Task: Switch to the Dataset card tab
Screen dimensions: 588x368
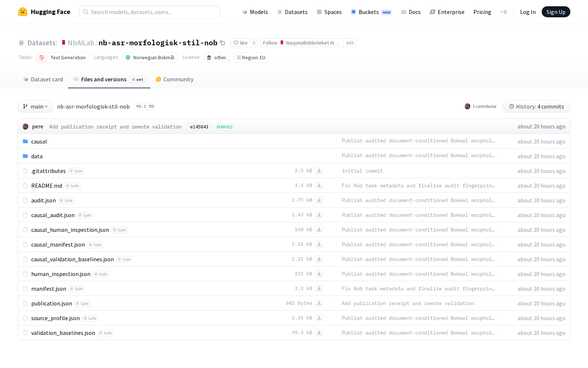Action: 43,79
